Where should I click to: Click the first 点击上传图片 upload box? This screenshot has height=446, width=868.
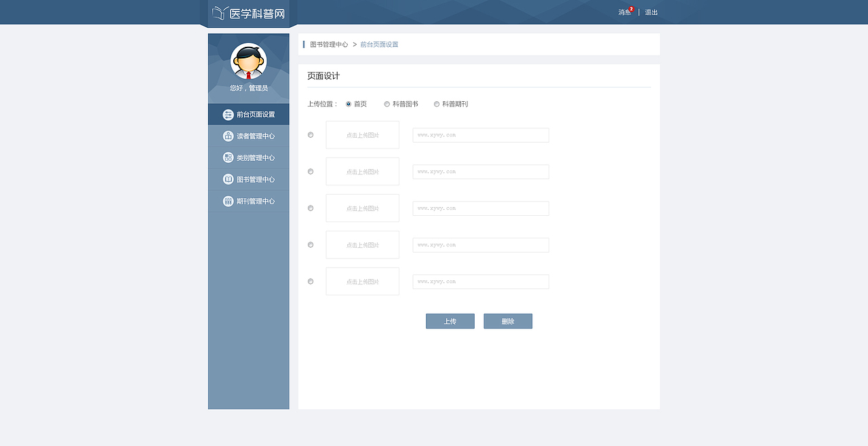pos(362,134)
